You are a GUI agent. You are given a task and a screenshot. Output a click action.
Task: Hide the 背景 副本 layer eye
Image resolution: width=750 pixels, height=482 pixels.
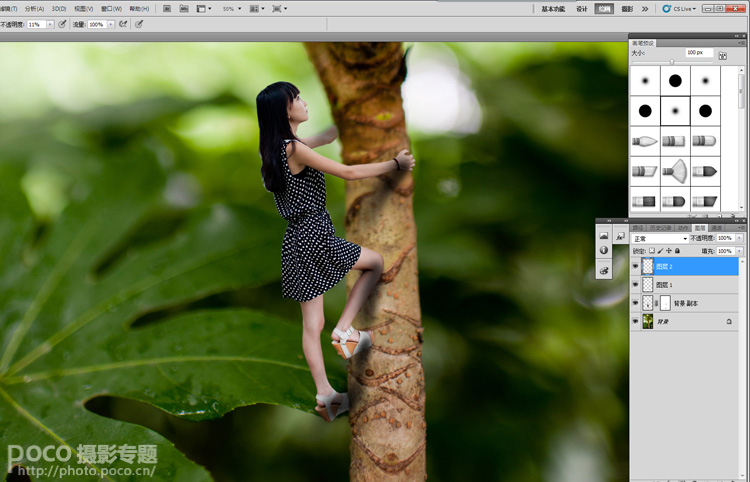[x=635, y=303]
